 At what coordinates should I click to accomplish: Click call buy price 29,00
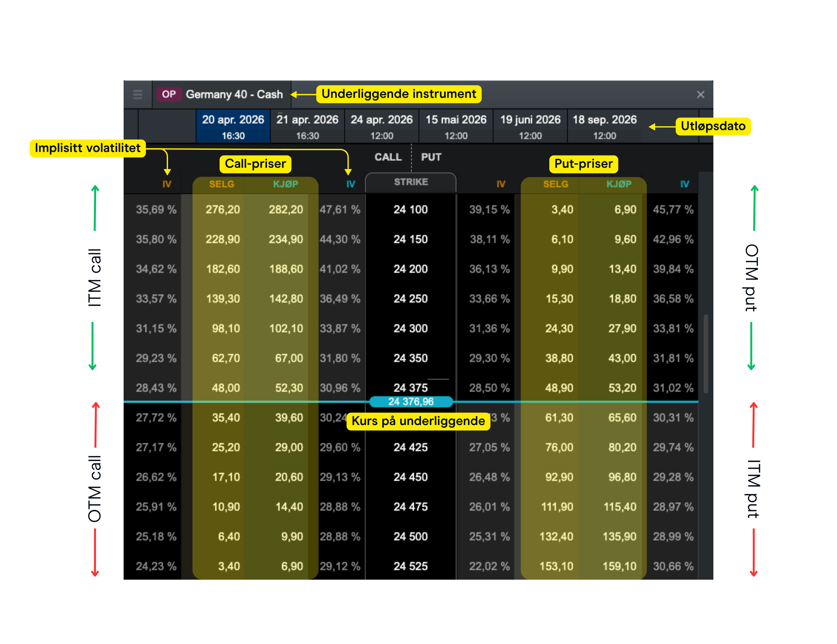[x=289, y=447]
